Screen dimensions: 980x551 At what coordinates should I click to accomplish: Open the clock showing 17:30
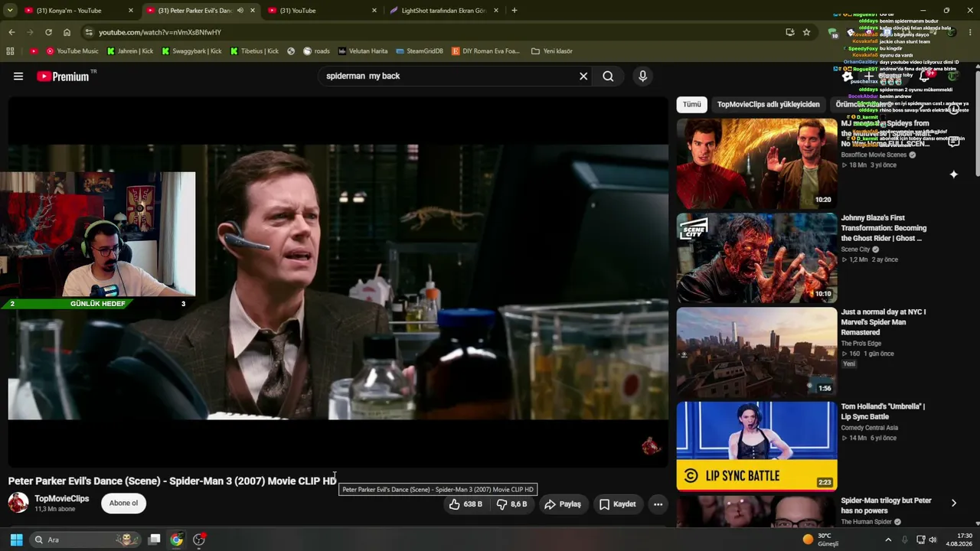pos(959,540)
